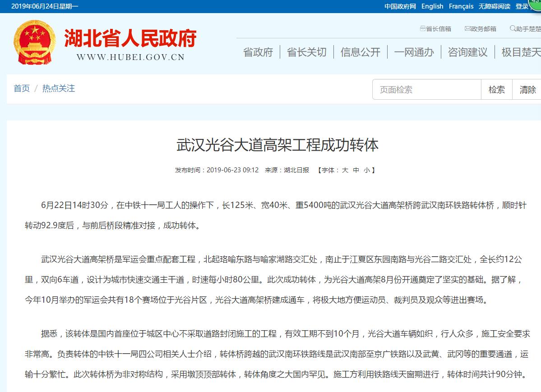This screenshot has height=392, width=541.
Task: Go to 首页 in the breadcrumb
Action: (x=22, y=88)
